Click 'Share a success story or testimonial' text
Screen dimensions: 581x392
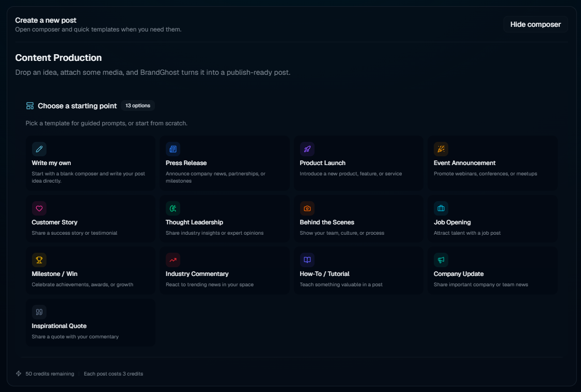[74, 233]
